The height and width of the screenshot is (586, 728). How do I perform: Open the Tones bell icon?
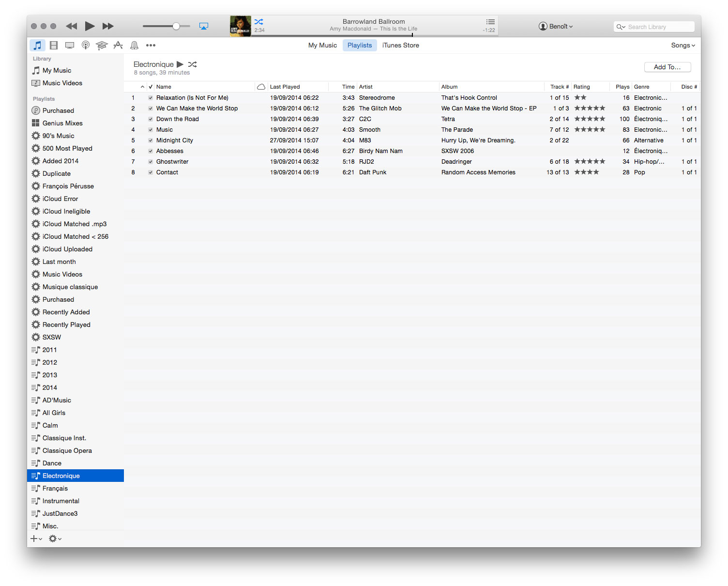[135, 45]
